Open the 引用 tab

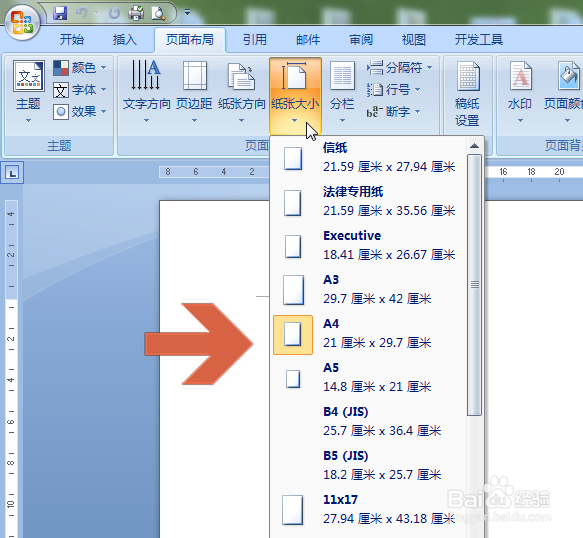(x=255, y=39)
